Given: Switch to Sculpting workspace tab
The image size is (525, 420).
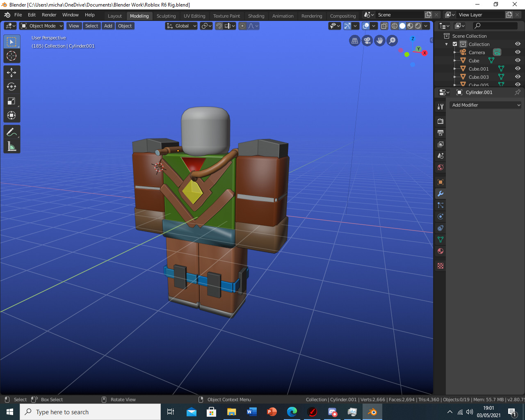Looking at the screenshot, I should tap(166, 16).
